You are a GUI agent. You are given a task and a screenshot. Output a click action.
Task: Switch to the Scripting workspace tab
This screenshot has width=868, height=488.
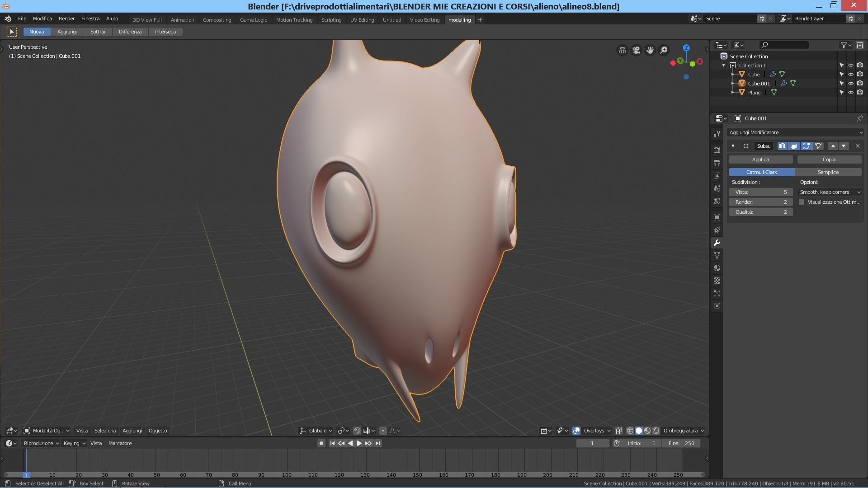331,20
